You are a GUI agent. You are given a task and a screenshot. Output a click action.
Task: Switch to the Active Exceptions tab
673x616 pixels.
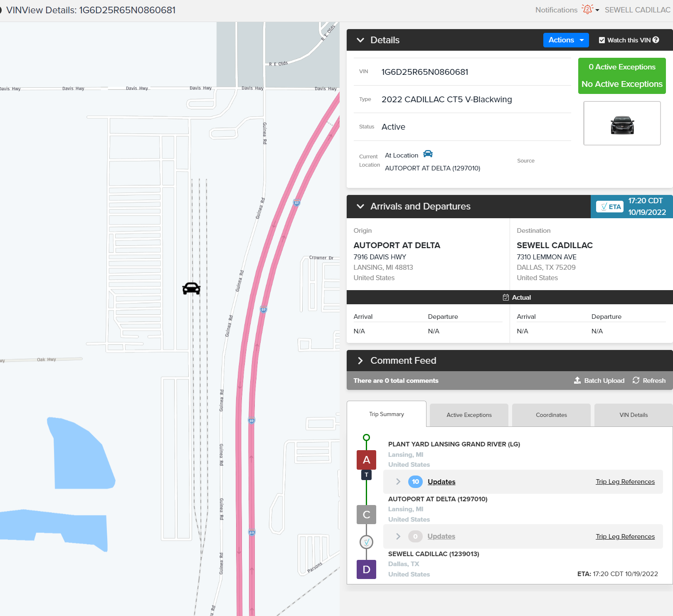pyautogui.click(x=469, y=415)
